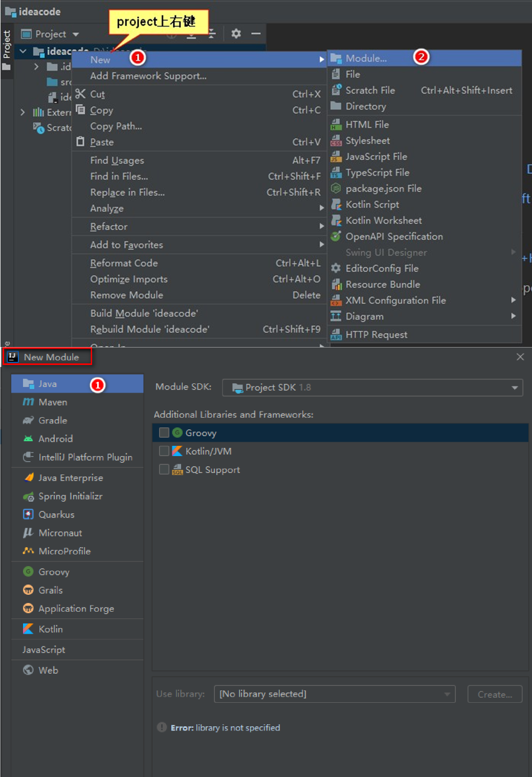Click the Grails icon

(x=28, y=590)
